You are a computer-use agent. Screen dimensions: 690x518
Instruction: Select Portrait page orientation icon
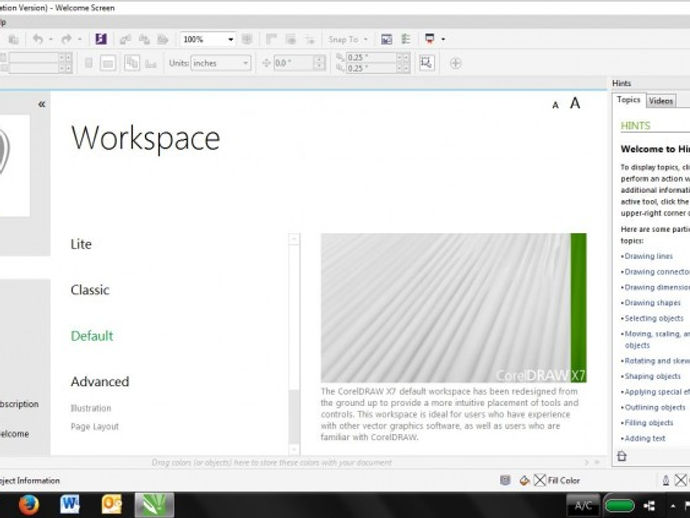coord(88,63)
